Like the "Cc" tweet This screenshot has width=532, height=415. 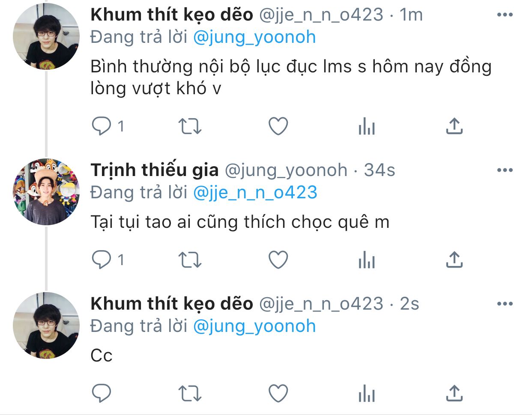(x=278, y=393)
